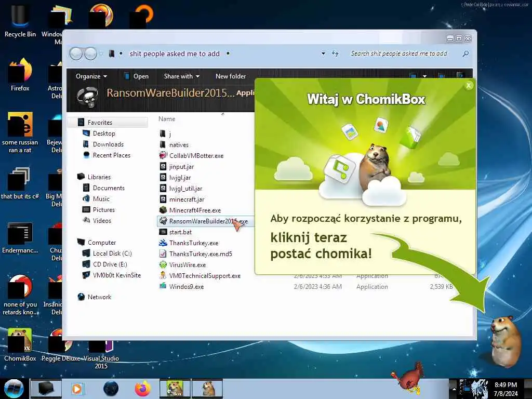Open the Organize dropdown menu
Image resolution: width=532 pixels, height=399 pixels.
point(91,76)
